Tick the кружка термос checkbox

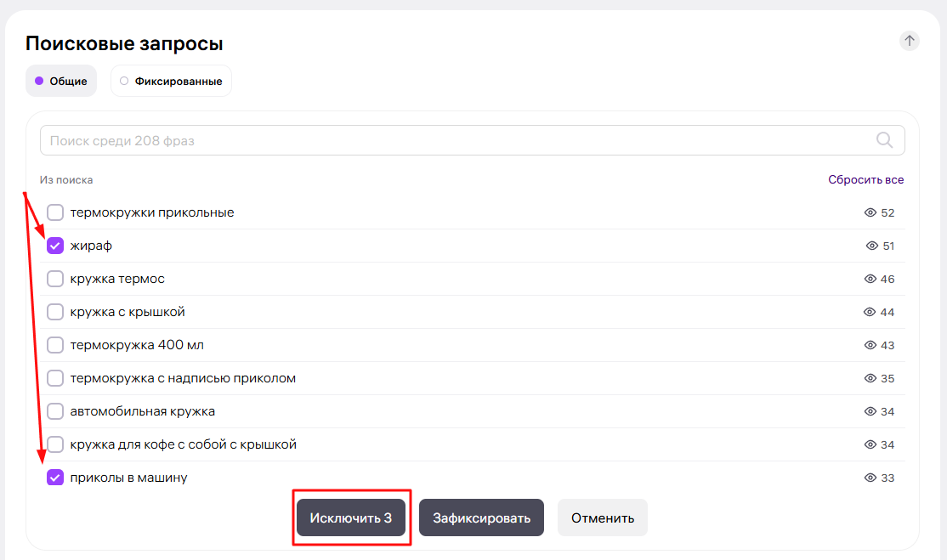pos(55,279)
